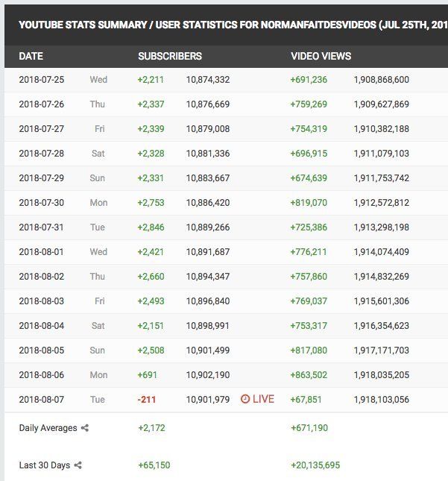Click the +863,502 video views gain
Viewport: 448px width, 481px height.
coord(309,375)
